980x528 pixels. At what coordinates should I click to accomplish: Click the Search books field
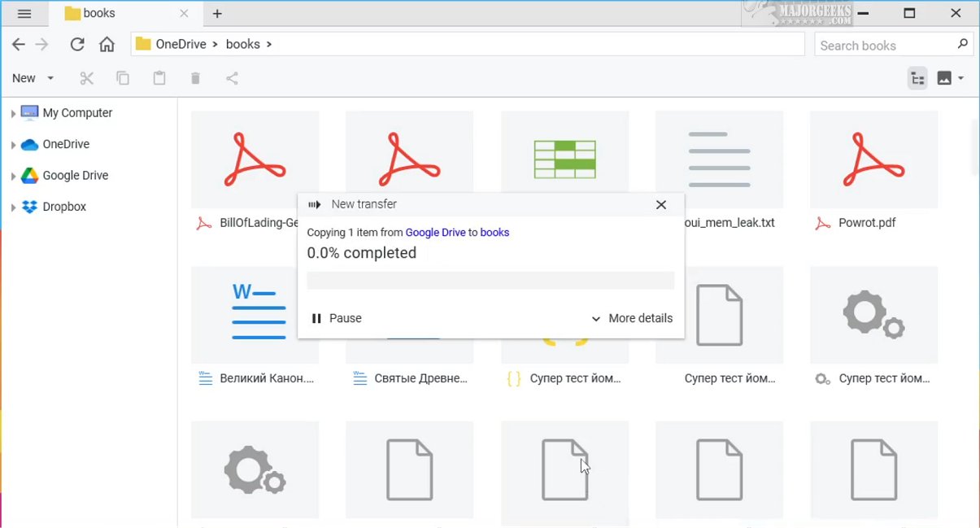(885, 46)
